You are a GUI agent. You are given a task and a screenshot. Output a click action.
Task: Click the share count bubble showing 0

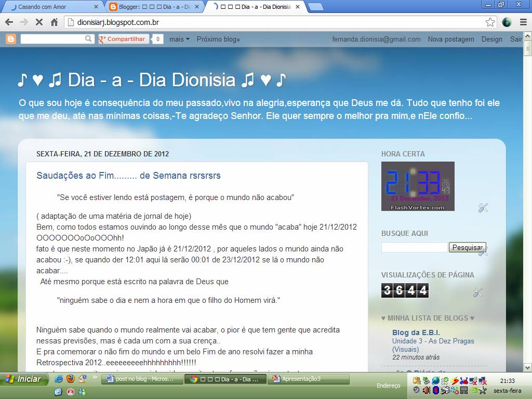tap(157, 39)
